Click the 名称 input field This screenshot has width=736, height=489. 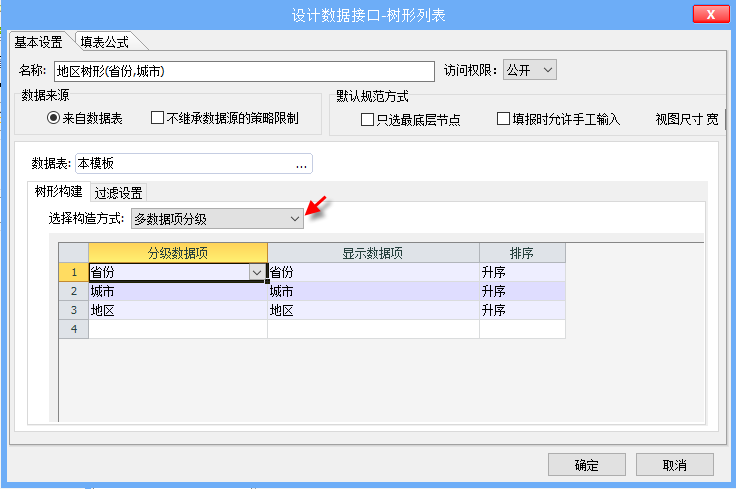244,71
